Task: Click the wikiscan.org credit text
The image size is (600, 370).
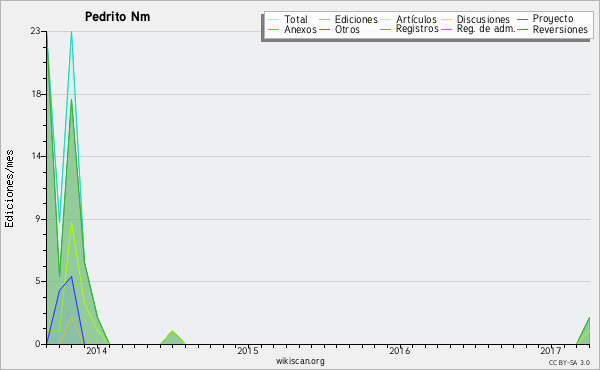Action: tap(300, 361)
